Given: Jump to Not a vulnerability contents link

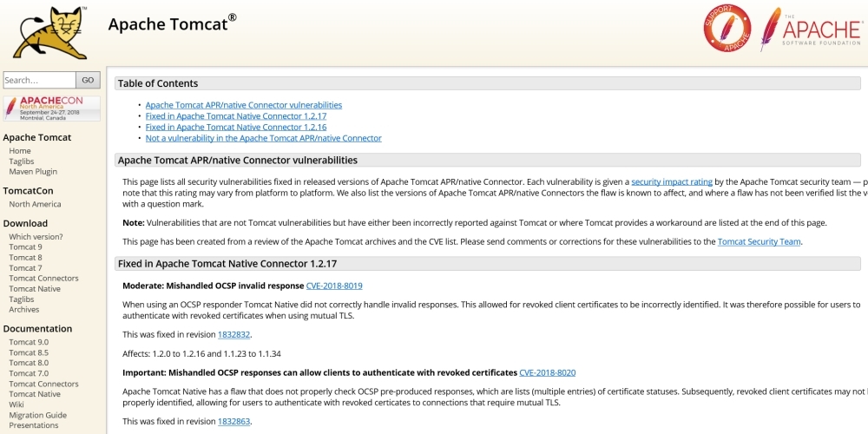Looking at the screenshot, I should [264, 138].
